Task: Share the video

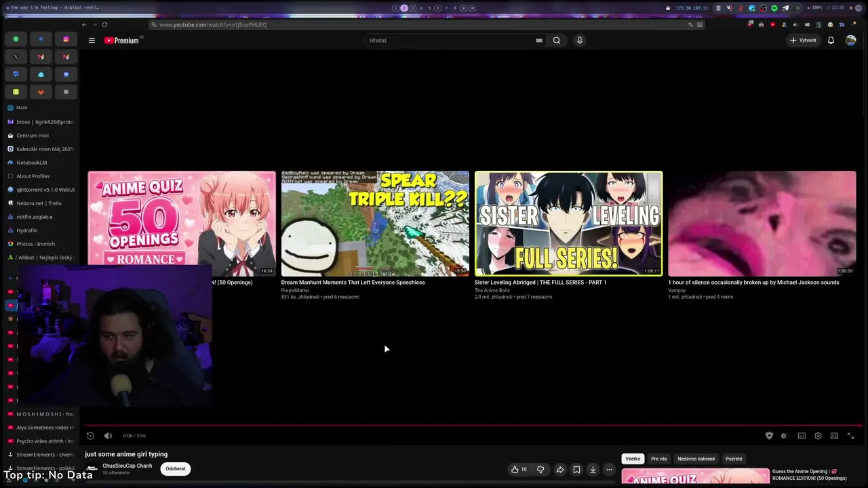Action: click(560, 469)
